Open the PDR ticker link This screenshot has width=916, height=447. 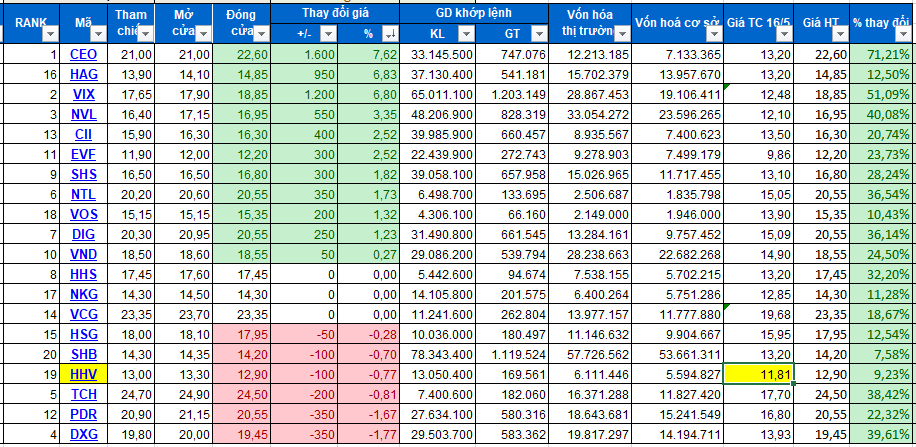(84, 414)
